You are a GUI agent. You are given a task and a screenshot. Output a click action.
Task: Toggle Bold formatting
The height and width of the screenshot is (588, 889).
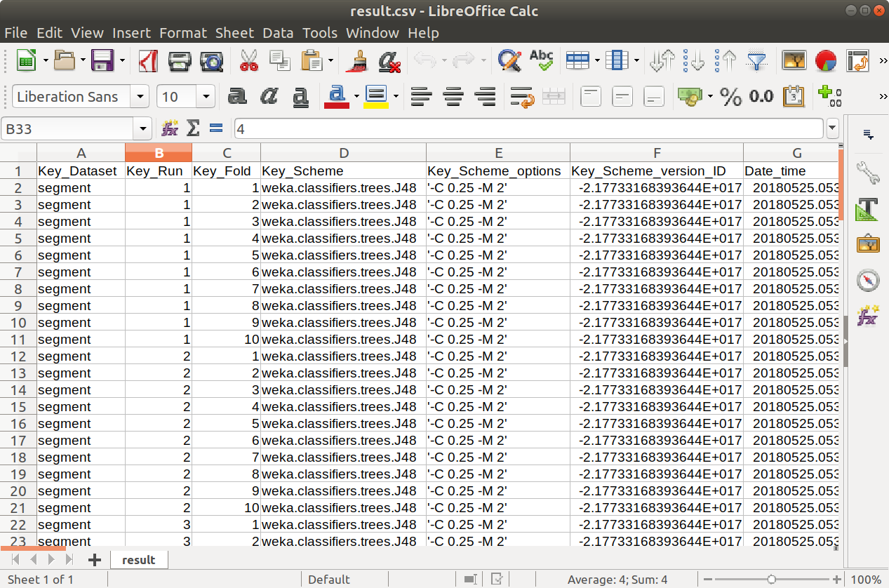[x=238, y=97]
